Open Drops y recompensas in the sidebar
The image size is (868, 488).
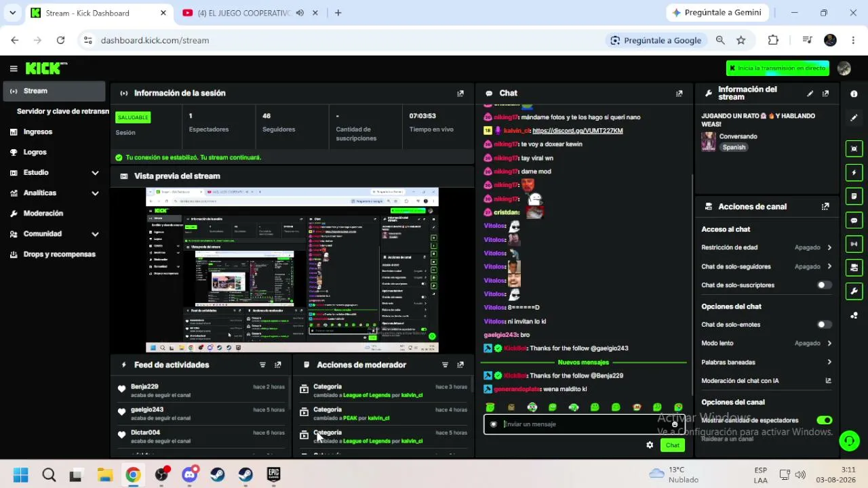(x=54, y=254)
